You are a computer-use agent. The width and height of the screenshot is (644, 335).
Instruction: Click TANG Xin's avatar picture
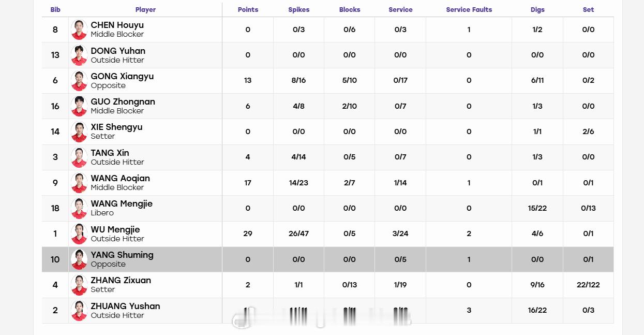[x=79, y=157]
